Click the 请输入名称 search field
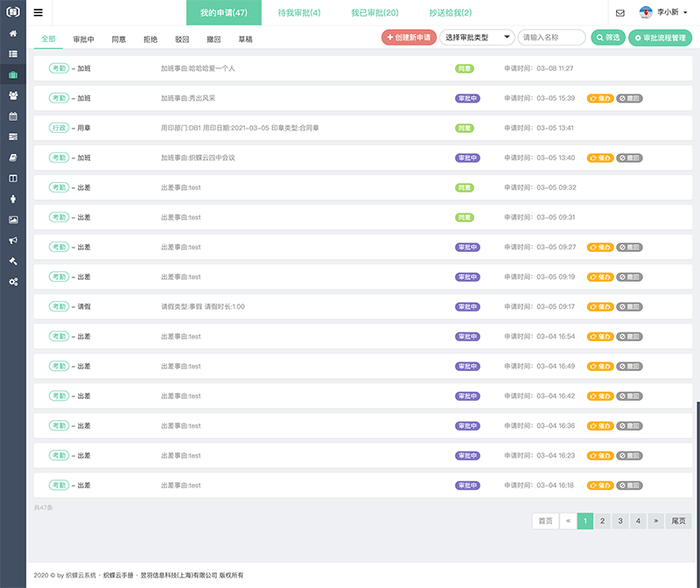Viewport: 700px width, 588px height. pyautogui.click(x=551, y=38)
